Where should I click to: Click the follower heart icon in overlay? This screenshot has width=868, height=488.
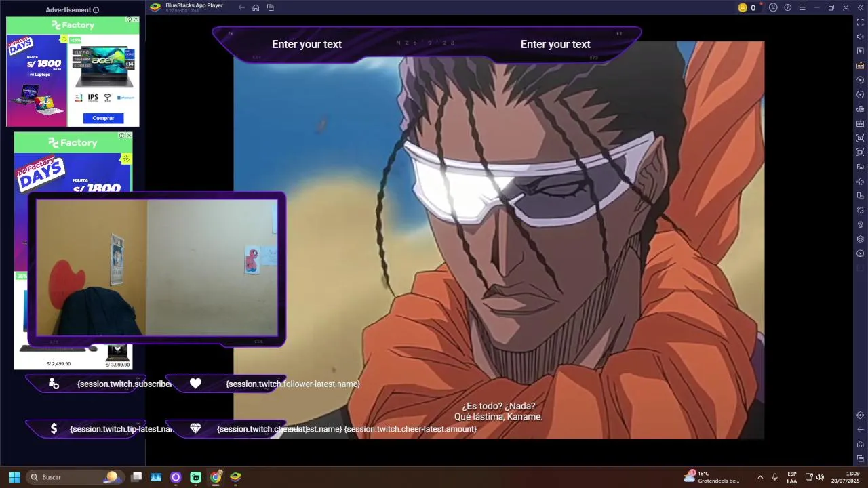[195, 384]
